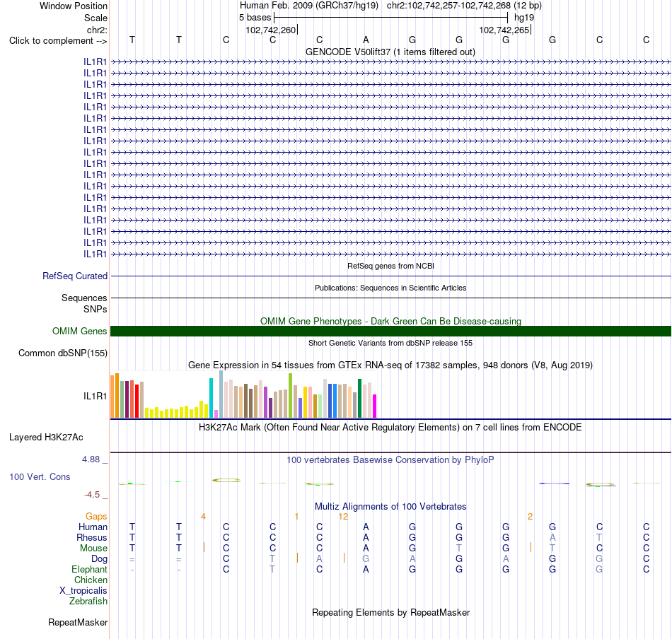Click the dark green bar in the GTEx chart
This screenshot has height=639, width=672.
click(x=359, y=398)
